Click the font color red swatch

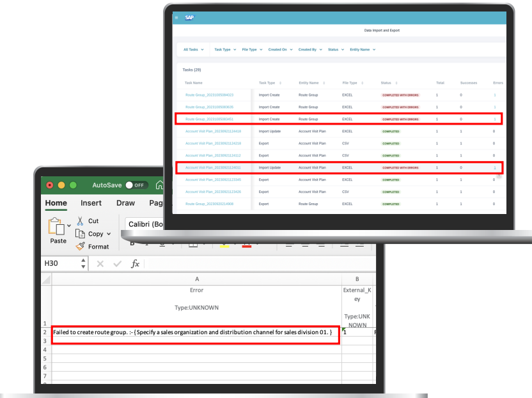click(247, 246)
